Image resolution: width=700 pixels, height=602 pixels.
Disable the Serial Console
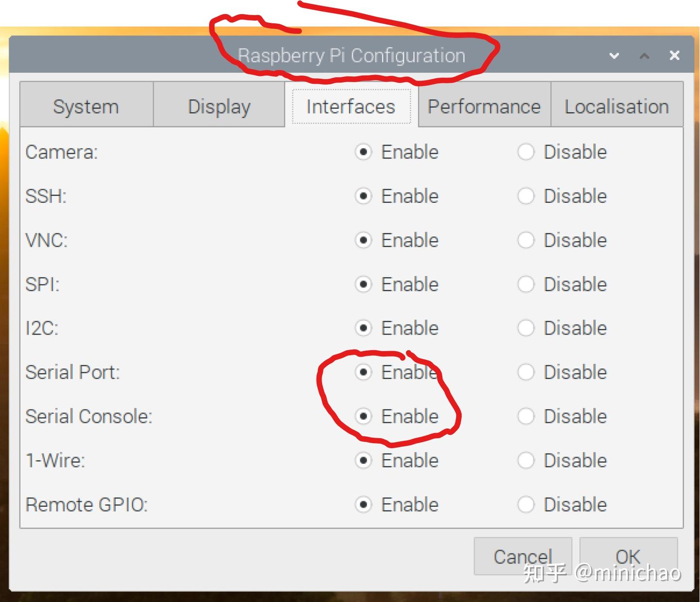pos(526,416)
